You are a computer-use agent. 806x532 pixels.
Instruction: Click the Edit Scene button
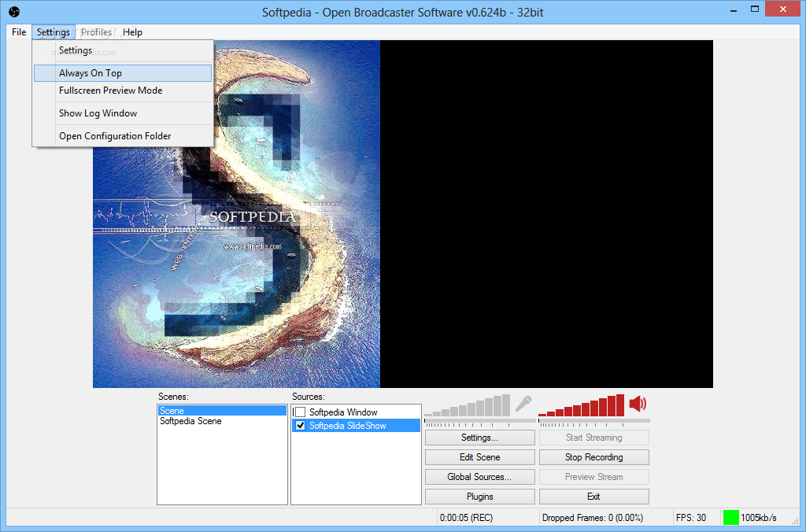click(479, 457)
